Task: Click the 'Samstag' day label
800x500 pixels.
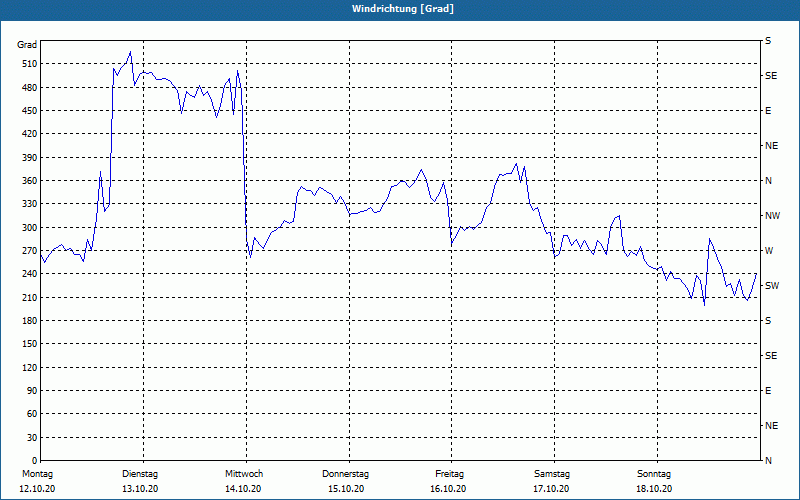Action: click(552, 474)
